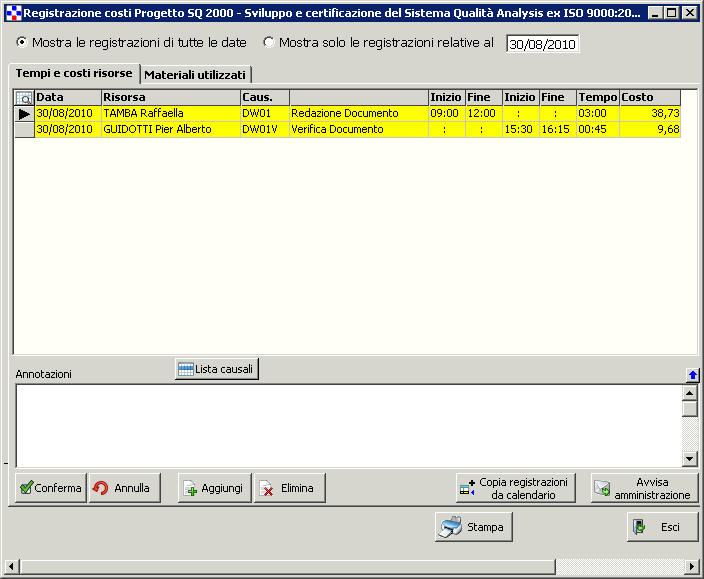704x579 pixels.
Task: Select 'Mostra le registrazioni di tutte le date'
Action: pos(23,43)
